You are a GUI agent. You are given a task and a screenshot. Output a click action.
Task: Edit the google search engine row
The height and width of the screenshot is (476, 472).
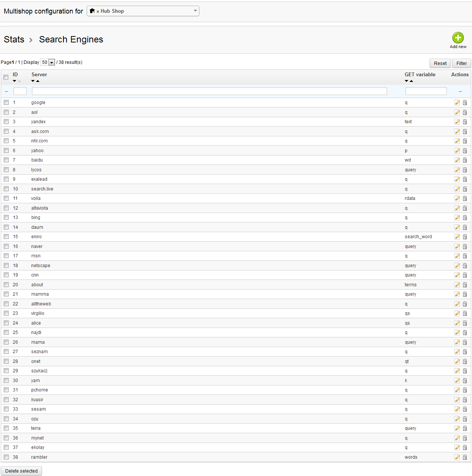[457, 103]
